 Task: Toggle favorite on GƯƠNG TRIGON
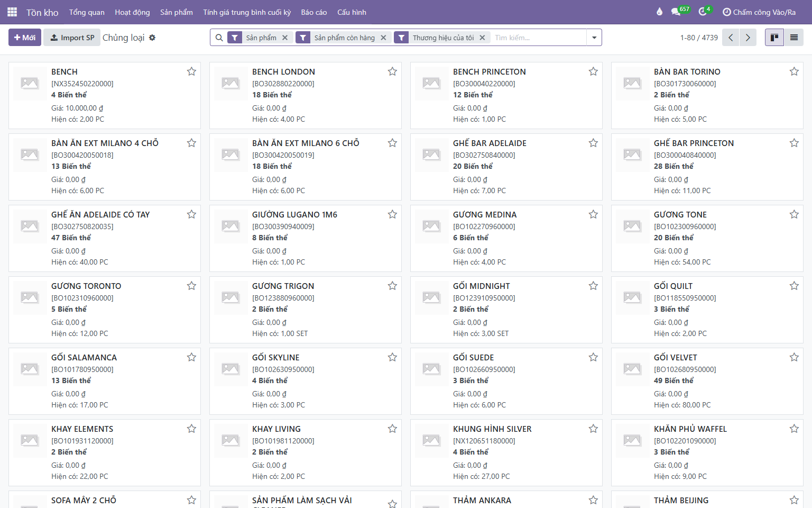pyautogui.click(x=392, y=286)
